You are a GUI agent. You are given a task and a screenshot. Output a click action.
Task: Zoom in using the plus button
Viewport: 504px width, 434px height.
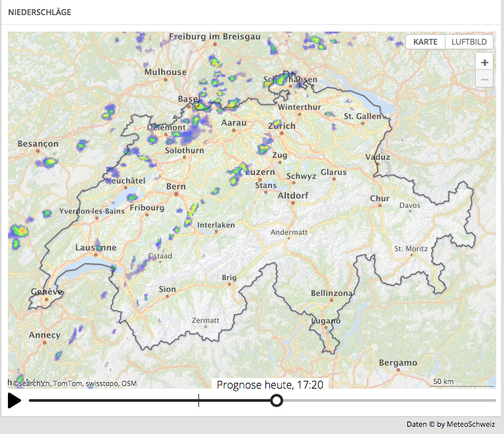pyautogui.click(x=484, y=62)
